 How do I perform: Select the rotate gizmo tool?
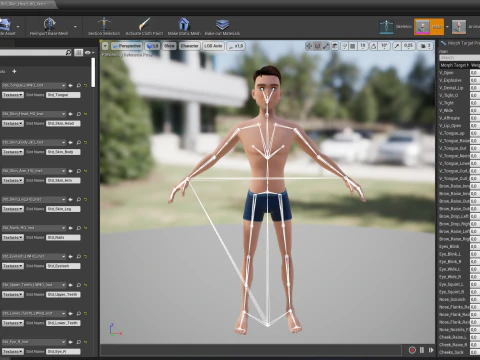click(317, 46)
